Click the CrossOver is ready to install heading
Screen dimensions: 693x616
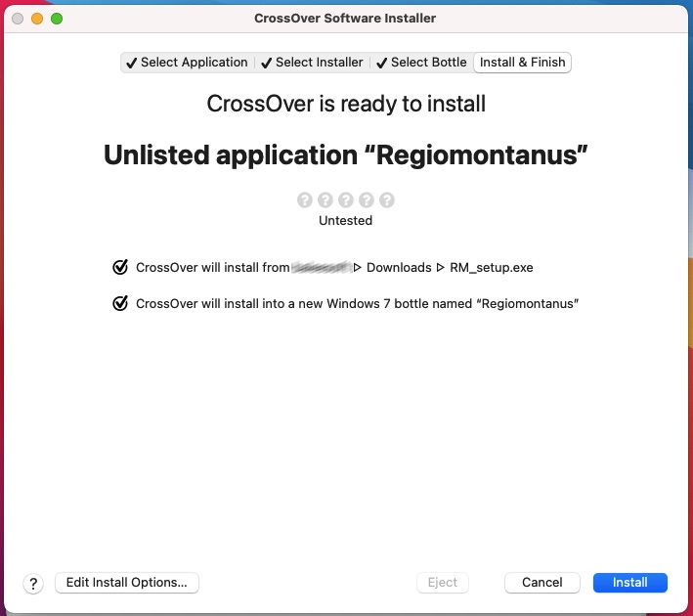346,104
